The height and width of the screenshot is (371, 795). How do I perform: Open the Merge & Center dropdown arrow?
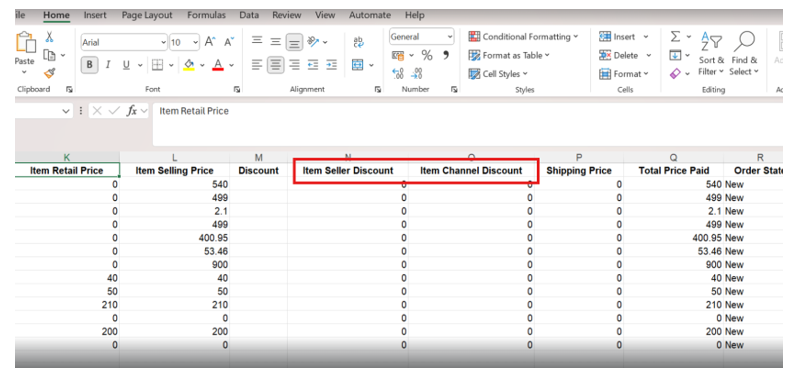pyautogui.click(x=372, y=65)
